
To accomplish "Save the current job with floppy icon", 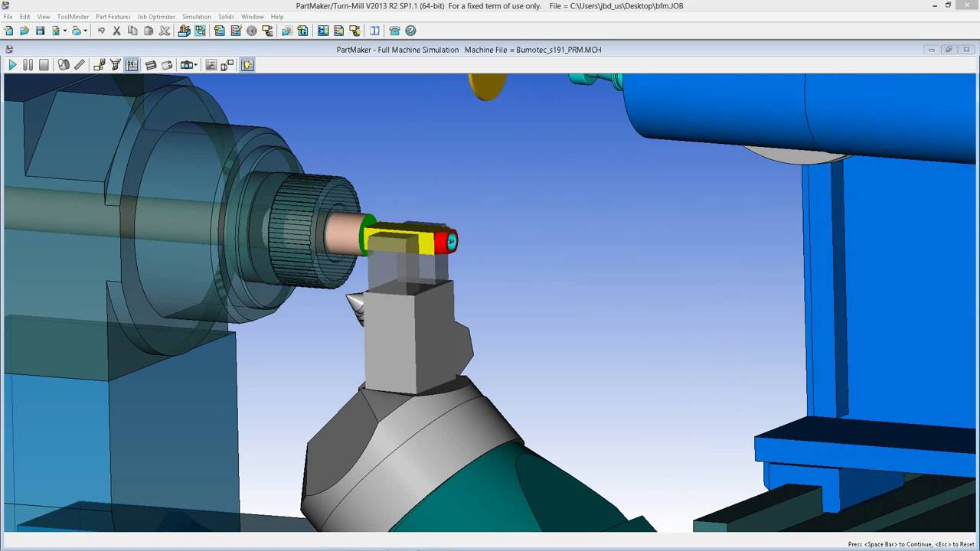I will 41,31.
